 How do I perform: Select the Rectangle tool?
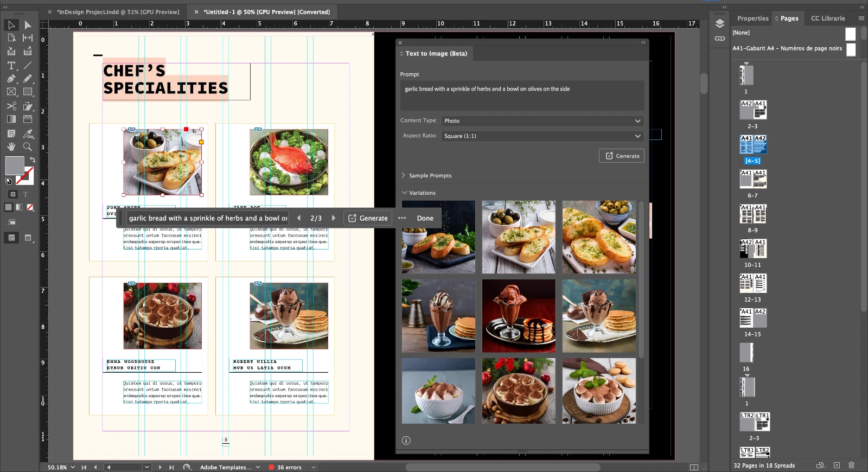point(28,92)
